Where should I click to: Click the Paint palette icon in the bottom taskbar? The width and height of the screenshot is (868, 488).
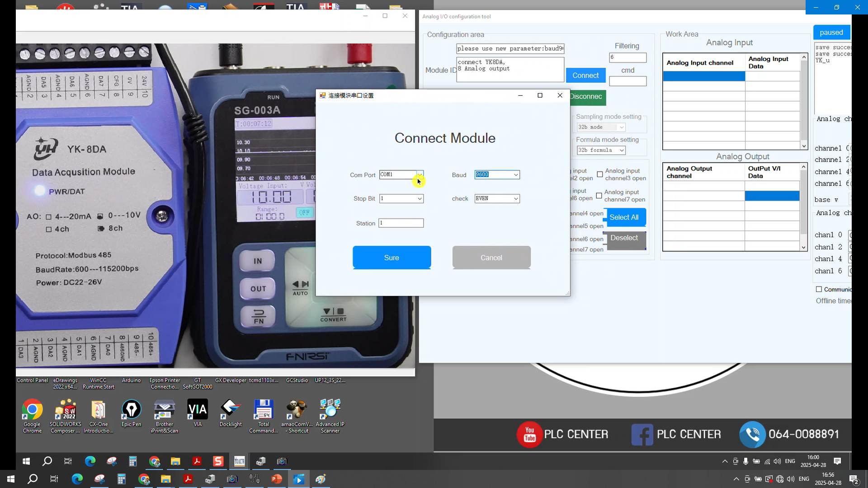coord(321,479)
